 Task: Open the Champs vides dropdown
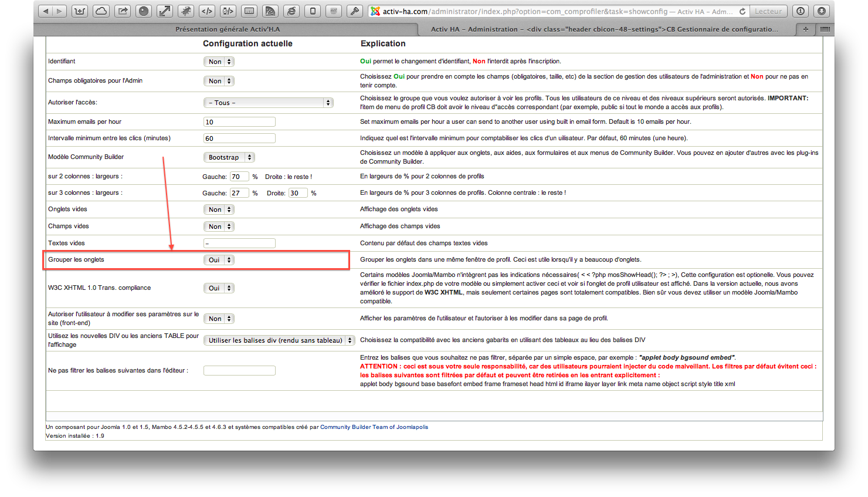219,226
